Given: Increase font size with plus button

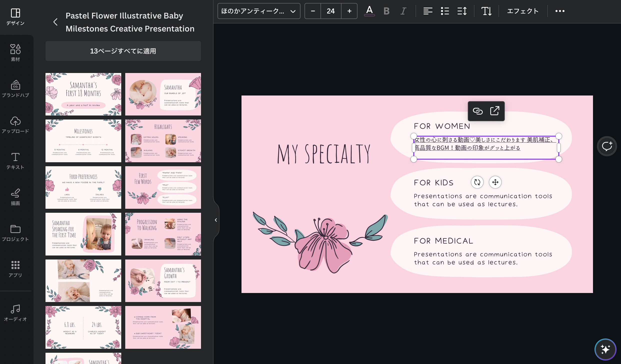Looking at the screenshot, I should click(x=349, y=11).
